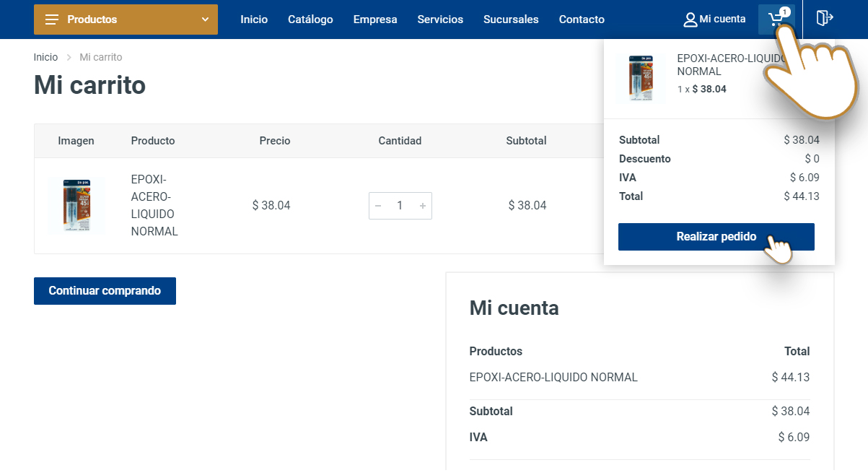Image resolution: width=868 pixels, height=473 pixels.
Task: Open the Inicio menu item
Action: tap(254, 19)
